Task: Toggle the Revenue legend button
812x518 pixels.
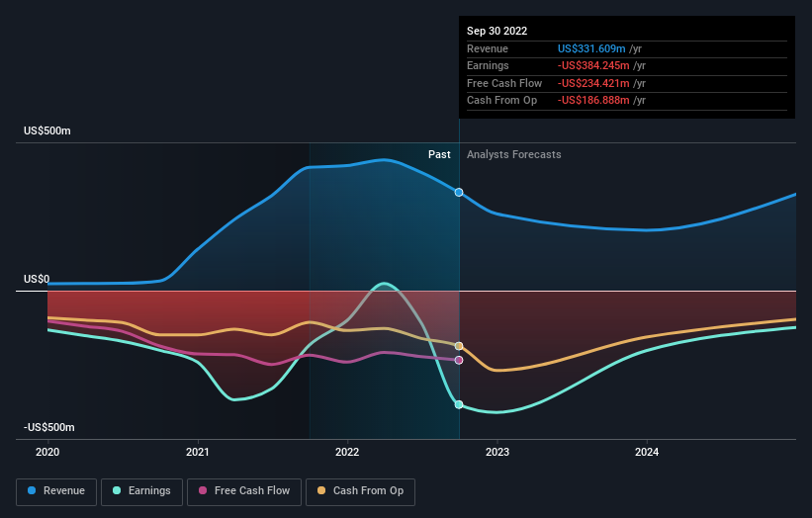Action: click(x=56, y=491)
